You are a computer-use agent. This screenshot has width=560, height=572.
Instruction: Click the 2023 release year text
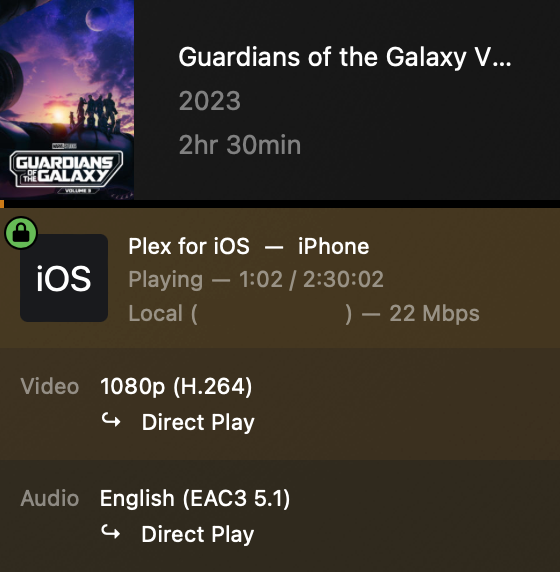210,101
